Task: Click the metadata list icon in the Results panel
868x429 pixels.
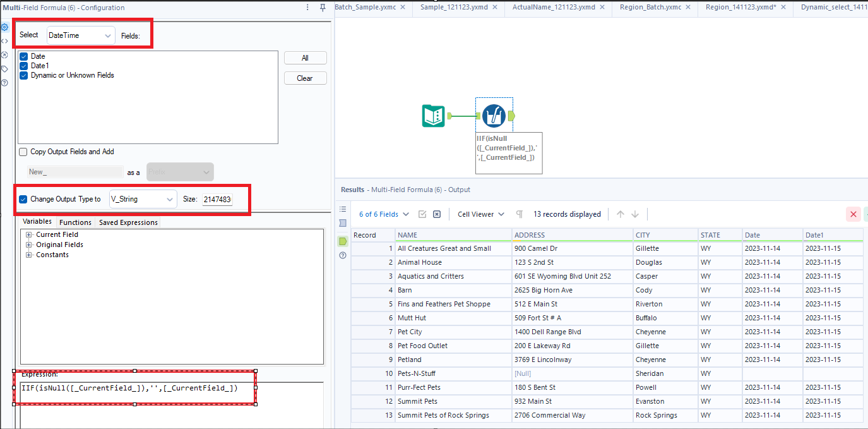Action: coord(343,209)
